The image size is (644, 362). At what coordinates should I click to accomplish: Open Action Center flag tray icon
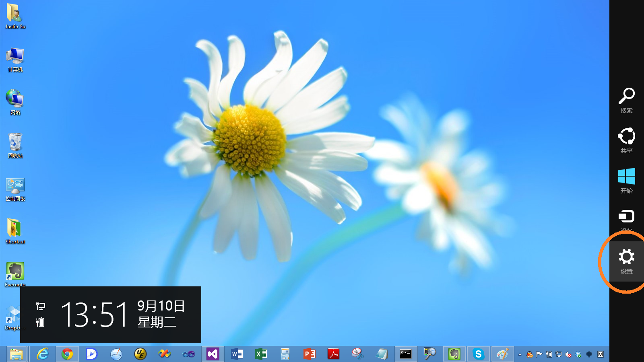coord(539,354)
